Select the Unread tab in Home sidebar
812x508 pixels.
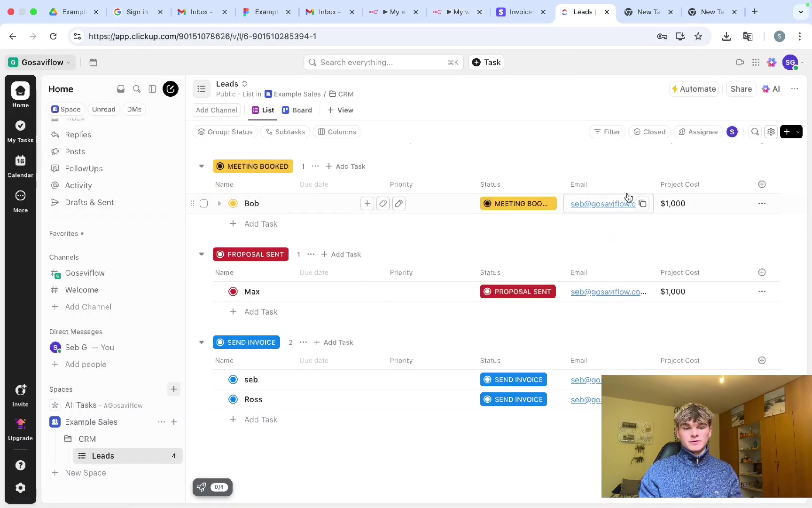pos(103,109)
